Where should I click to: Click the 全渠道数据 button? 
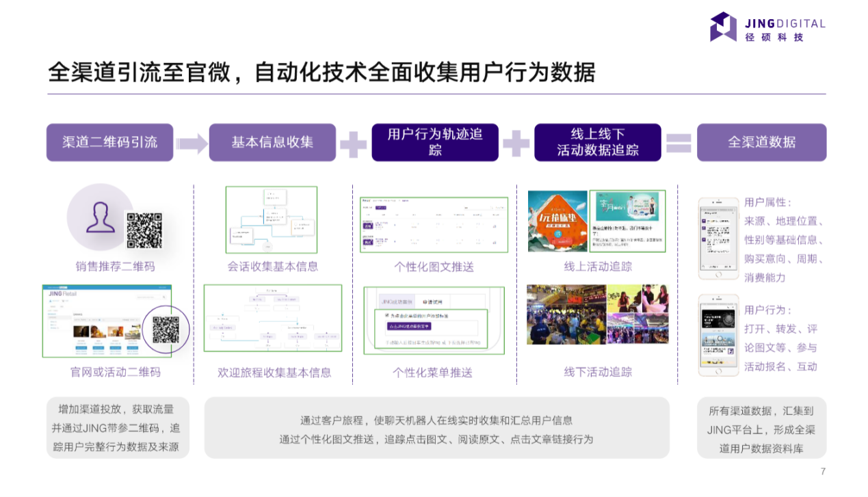click(761, 142)
